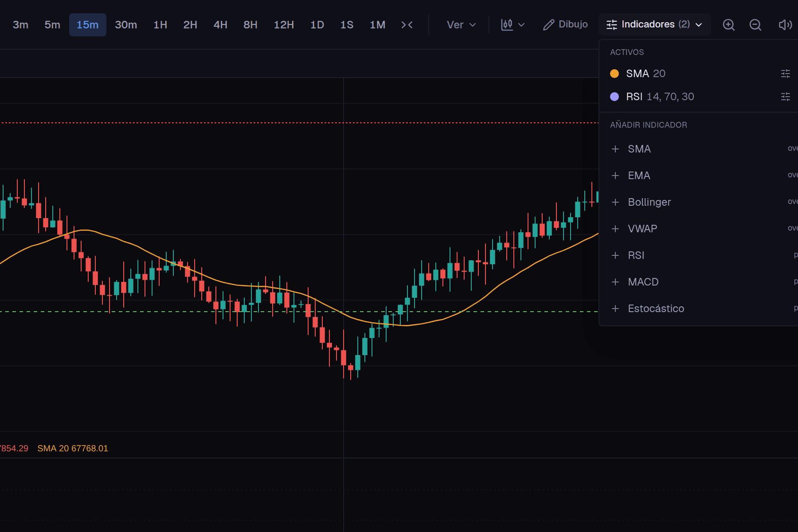
Task: Click the collapse timeframes arrows icon
Action: [407, 25]
